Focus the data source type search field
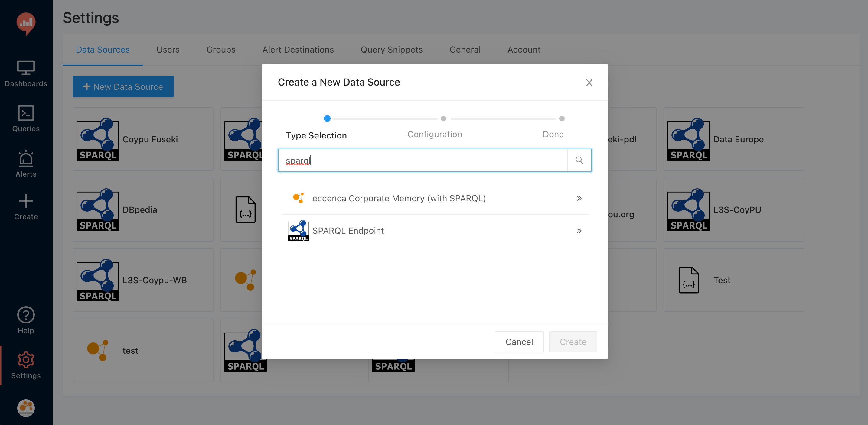The width and height of the screenshot is (868, 425). click(x=423, y=160)
